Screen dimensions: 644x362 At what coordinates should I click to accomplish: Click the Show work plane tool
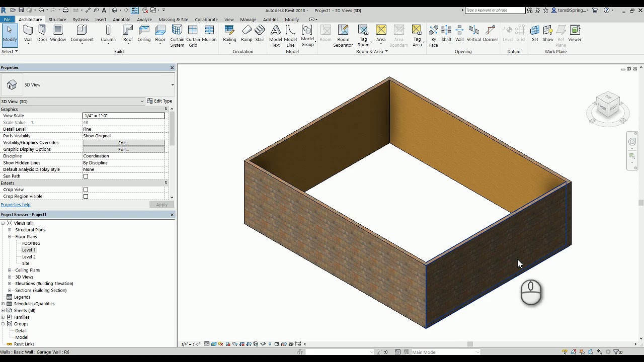pos(548,34)
